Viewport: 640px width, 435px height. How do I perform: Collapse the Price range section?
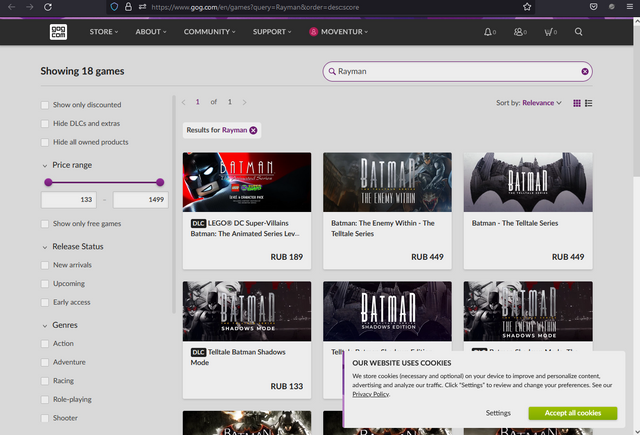click(x=45, y=166)
